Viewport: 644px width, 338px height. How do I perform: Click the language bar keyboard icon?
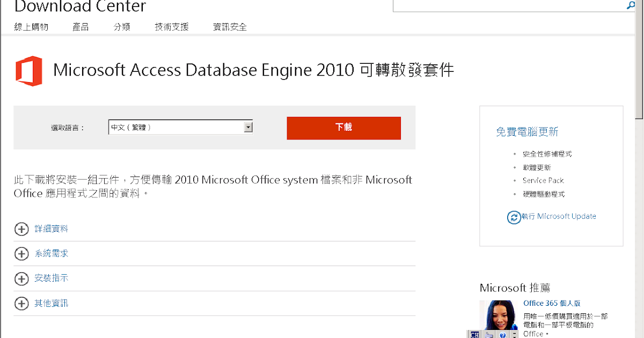(x=489, y=335)
